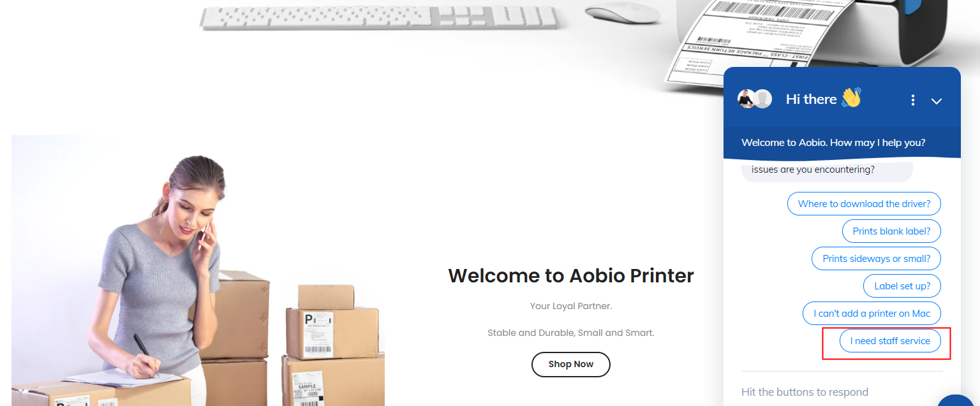
Task: Click the "Welcome to Aobio Printer" heading
Action: [571, 276]
